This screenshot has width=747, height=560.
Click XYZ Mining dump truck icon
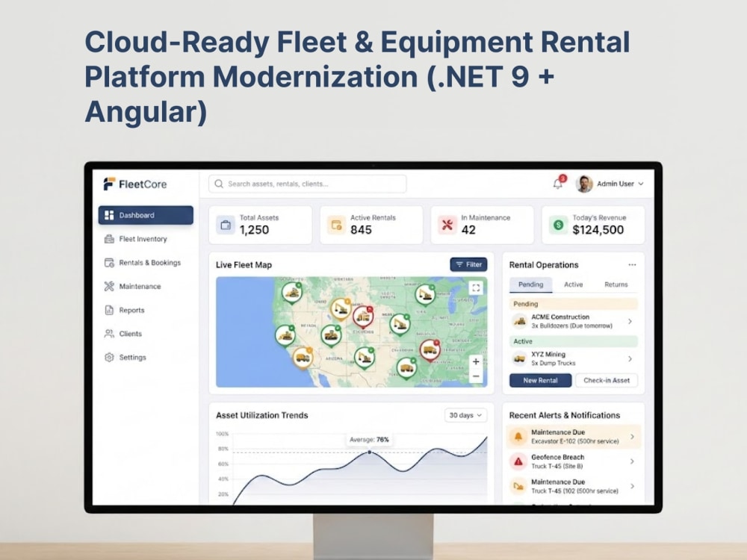pos(519,358)
